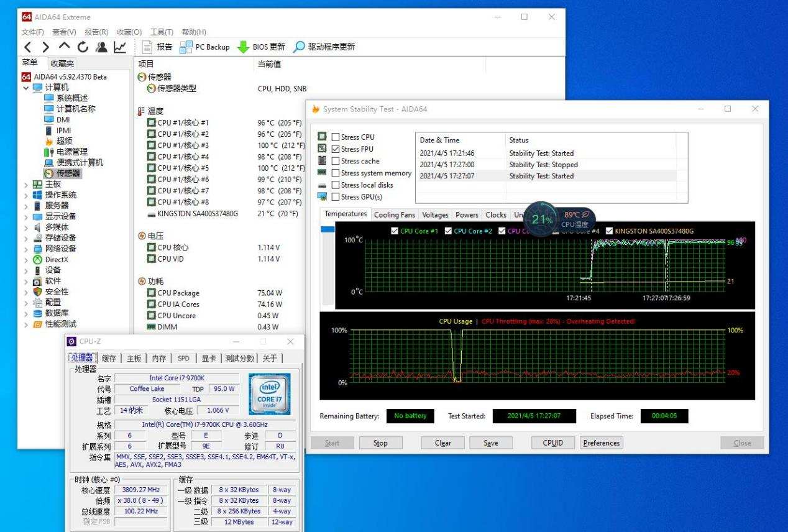Uncheck the Stress FPU checkbox
This screenshot has width=788, height=532.
(336, 149)
